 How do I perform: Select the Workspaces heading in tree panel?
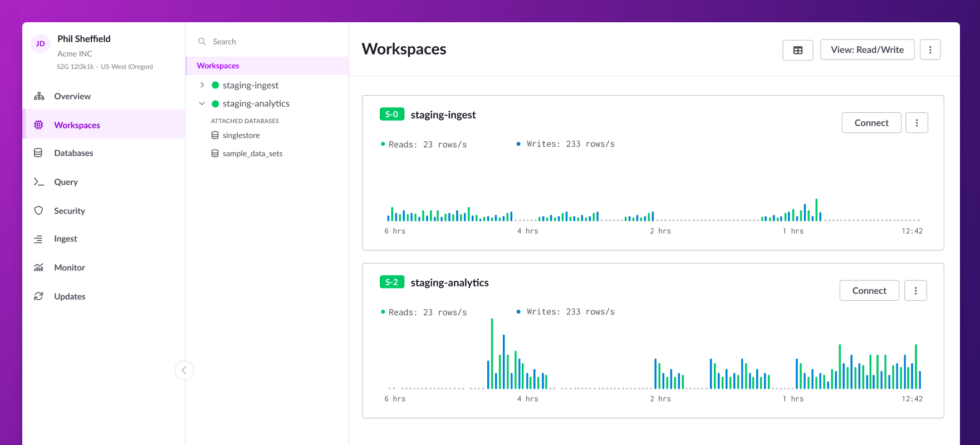click(x=267, y=66)
